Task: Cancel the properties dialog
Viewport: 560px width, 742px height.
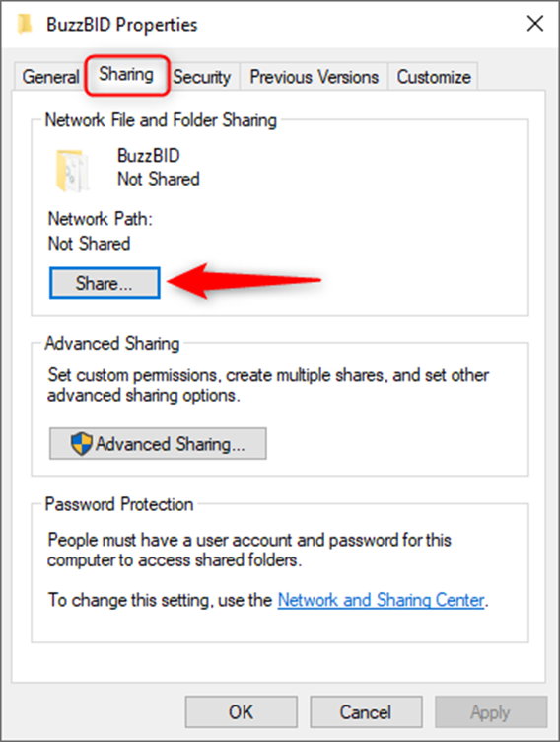Action: click(366, 711)
